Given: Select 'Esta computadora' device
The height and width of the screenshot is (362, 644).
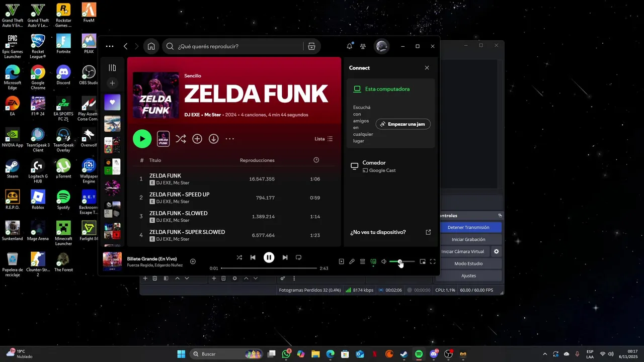Looking at the screenshot, I should [x=390, y=89].
